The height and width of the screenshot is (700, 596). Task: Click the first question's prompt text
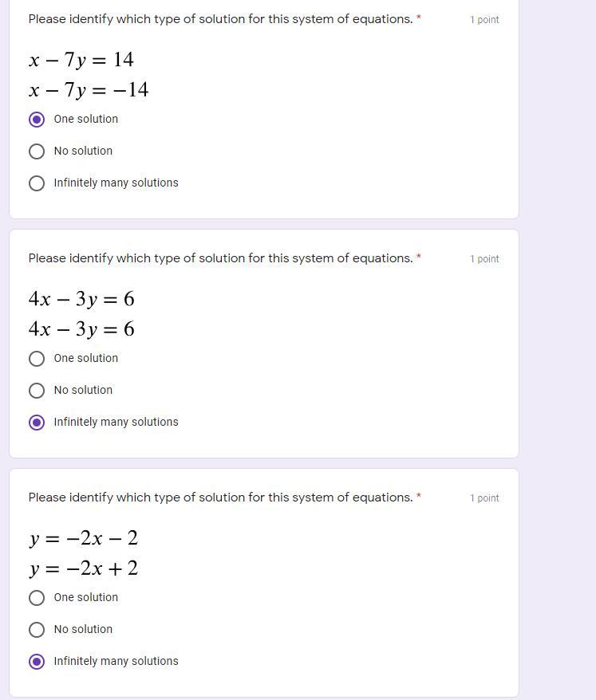(221, 19)
